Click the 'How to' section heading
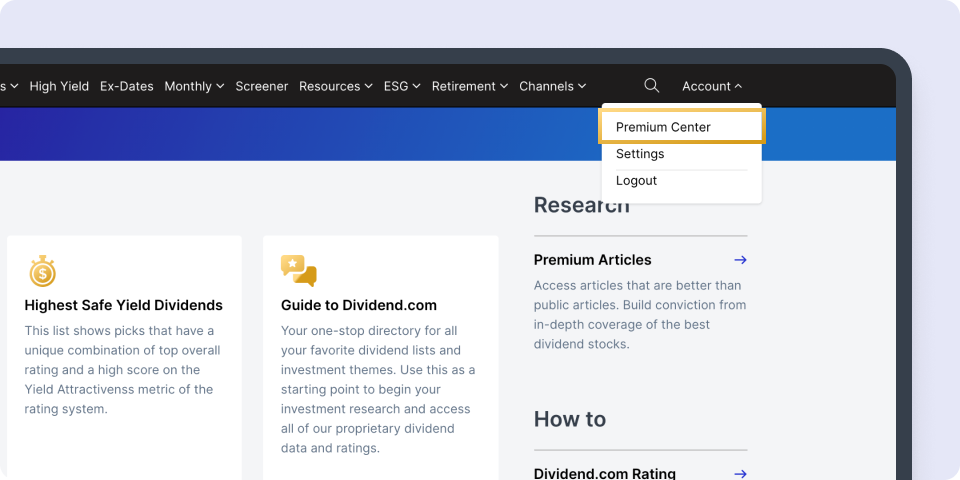 point(569,419)
